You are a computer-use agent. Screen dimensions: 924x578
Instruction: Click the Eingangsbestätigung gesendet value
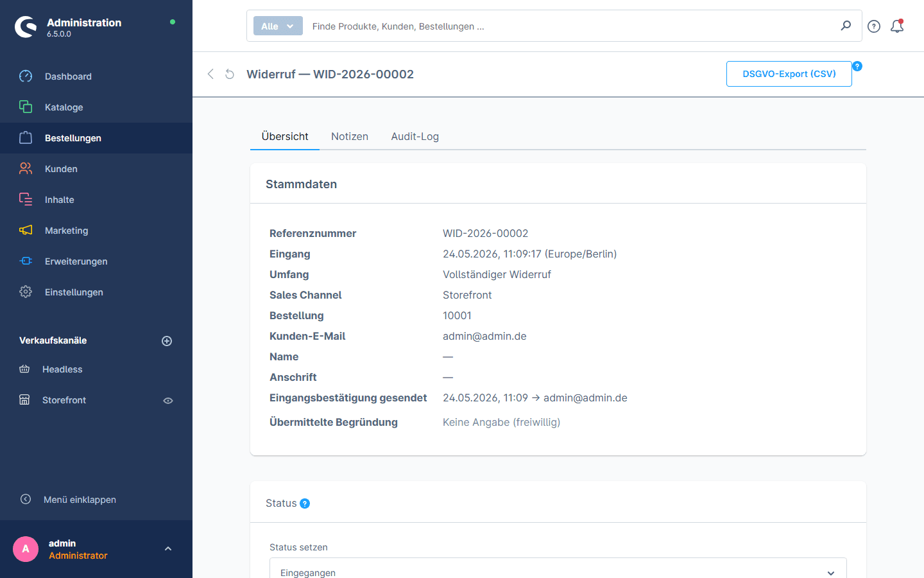coord(535,398)
